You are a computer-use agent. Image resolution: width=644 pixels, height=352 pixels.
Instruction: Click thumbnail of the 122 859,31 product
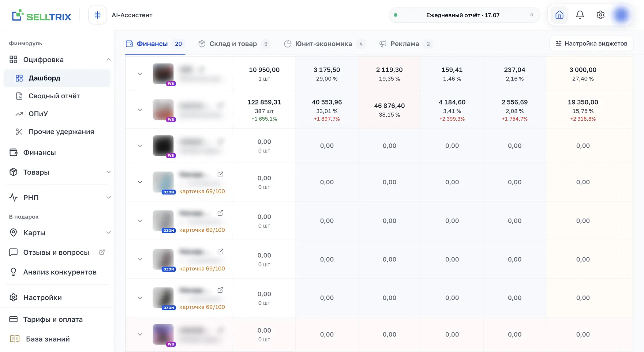pos(163,110)
